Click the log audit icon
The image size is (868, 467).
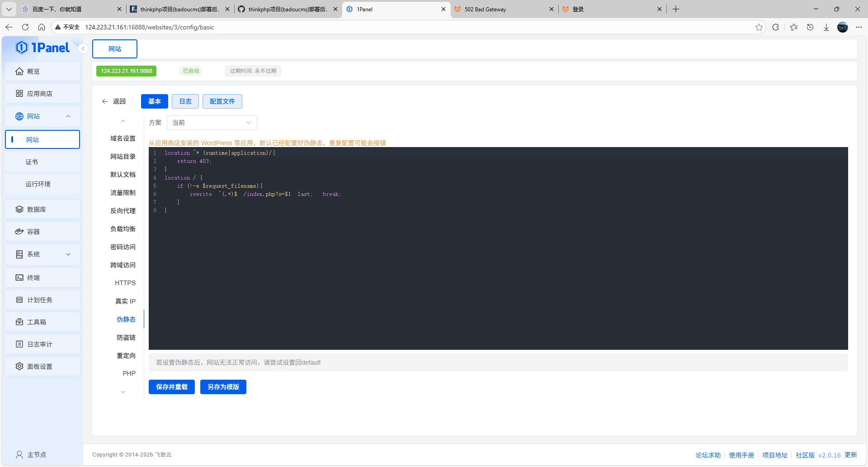pyautogui.click(x=19, y=344)
